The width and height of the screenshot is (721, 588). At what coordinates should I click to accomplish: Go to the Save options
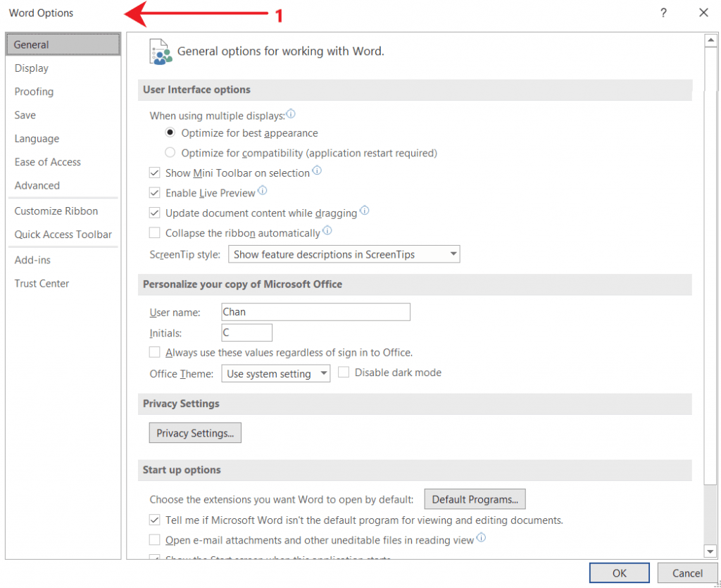tap(63, 115)
